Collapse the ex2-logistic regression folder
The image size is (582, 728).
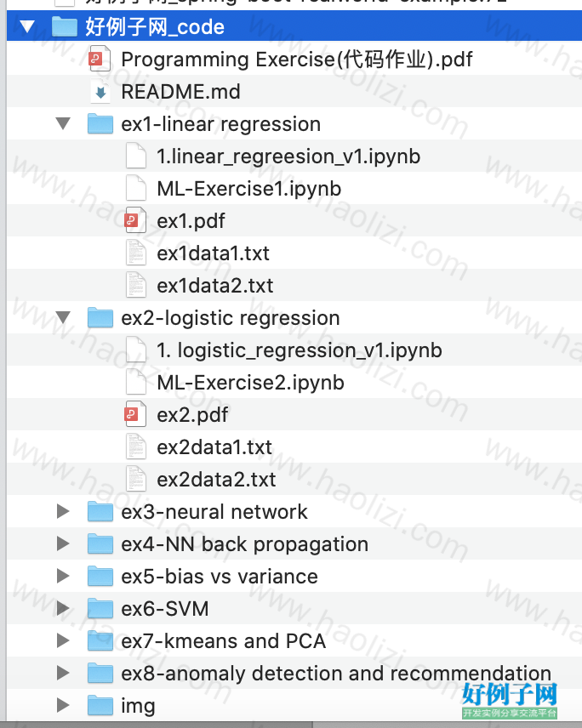point(63,318)
